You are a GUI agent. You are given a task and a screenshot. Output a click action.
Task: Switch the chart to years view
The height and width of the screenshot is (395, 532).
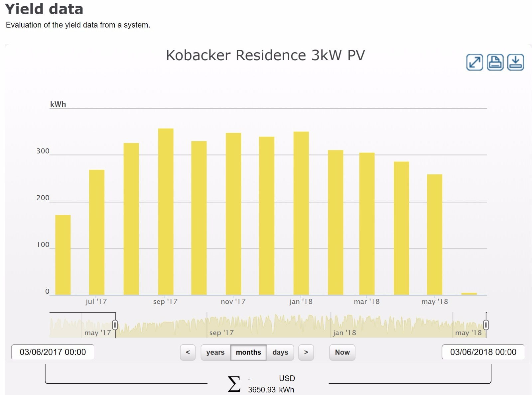tap(215, 352)
